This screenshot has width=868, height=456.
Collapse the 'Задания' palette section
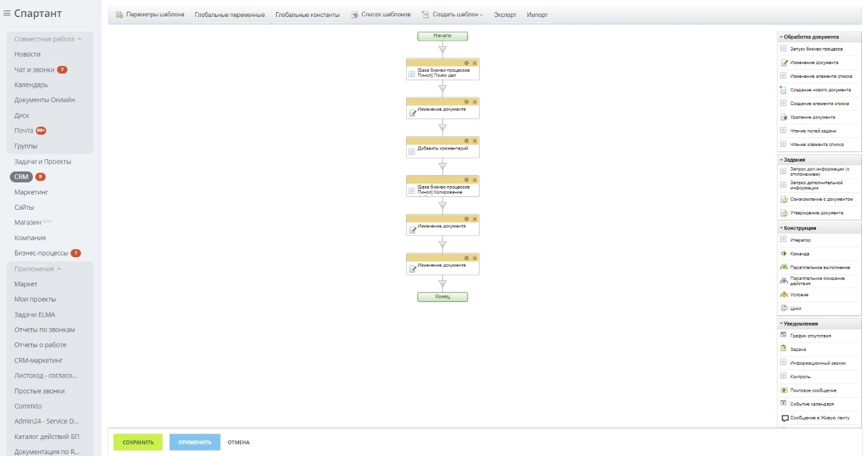click(781, 160)
